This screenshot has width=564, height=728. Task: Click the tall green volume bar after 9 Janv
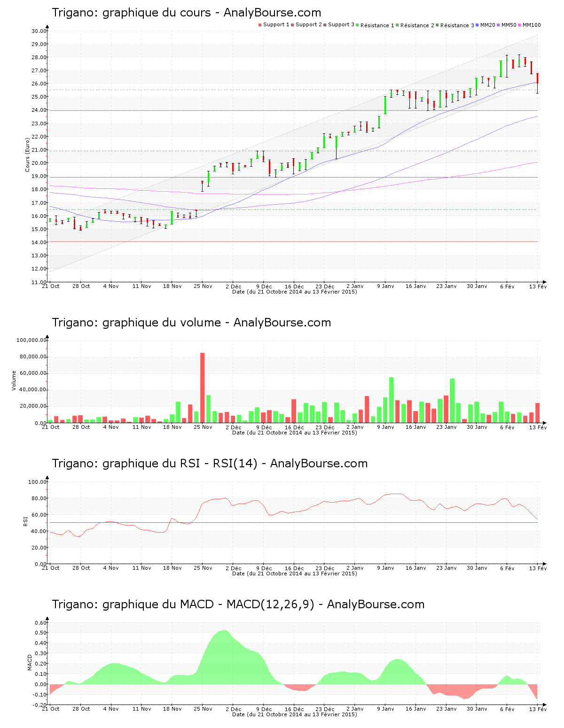click(391, 400)
